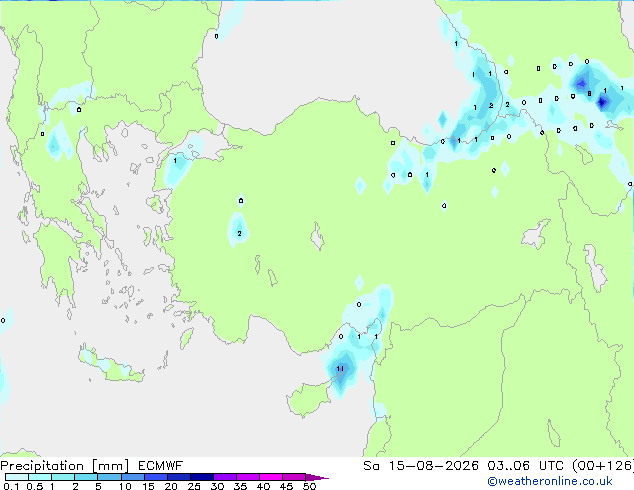
Task: Pick the lightest 0.1 mm legend swatch
Action: point(17,477)
